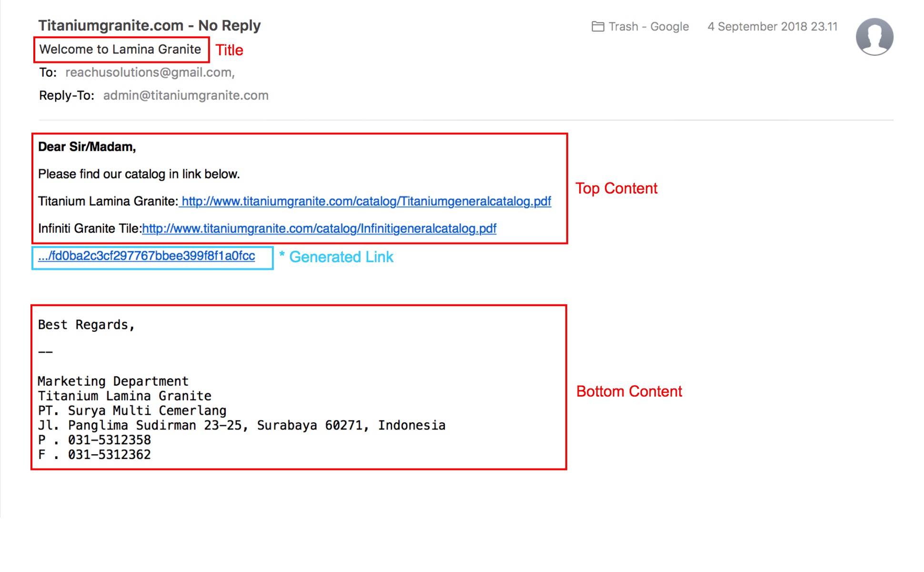Click the date 4 September 2018 23.11
The image size is (924, 572).
[773, 27]
